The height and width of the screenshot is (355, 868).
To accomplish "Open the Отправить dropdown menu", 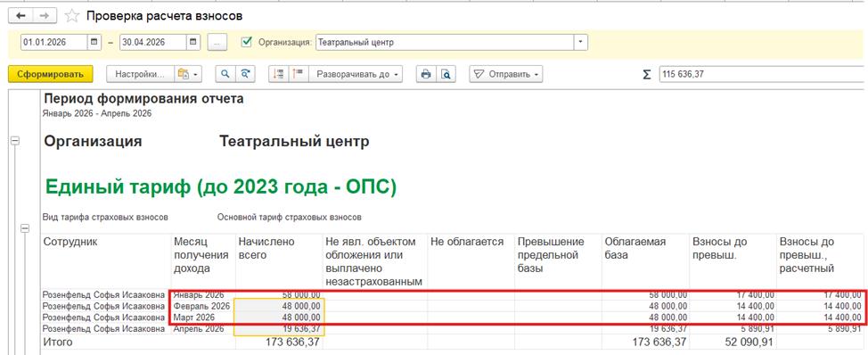I will (506, 74).
